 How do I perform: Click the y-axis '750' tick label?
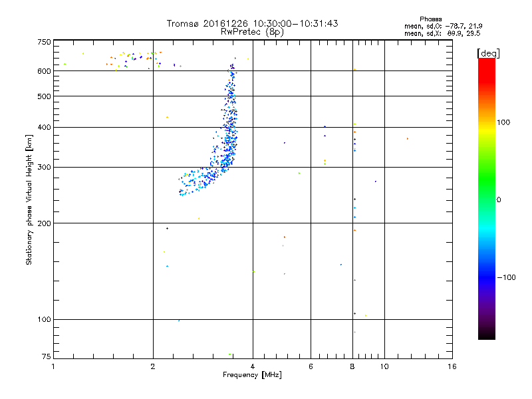click(x=44, y=42)
